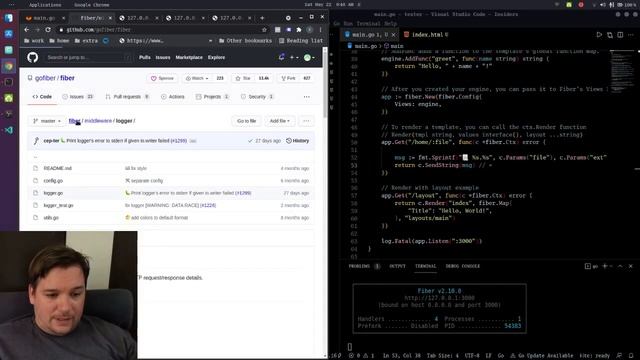Click the feedback icon in VS Code status bar
The height and width of the screenshot is (360, 640).
(x=619, y=356)
